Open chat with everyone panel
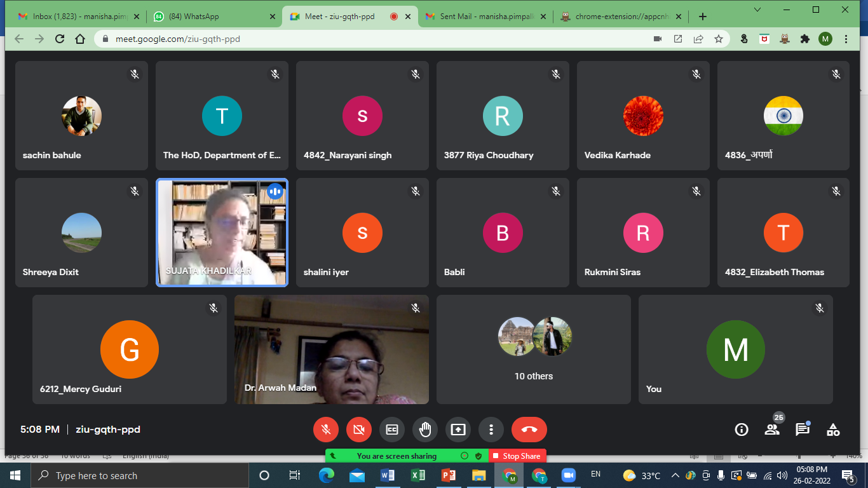 click(x=803, y=430)
